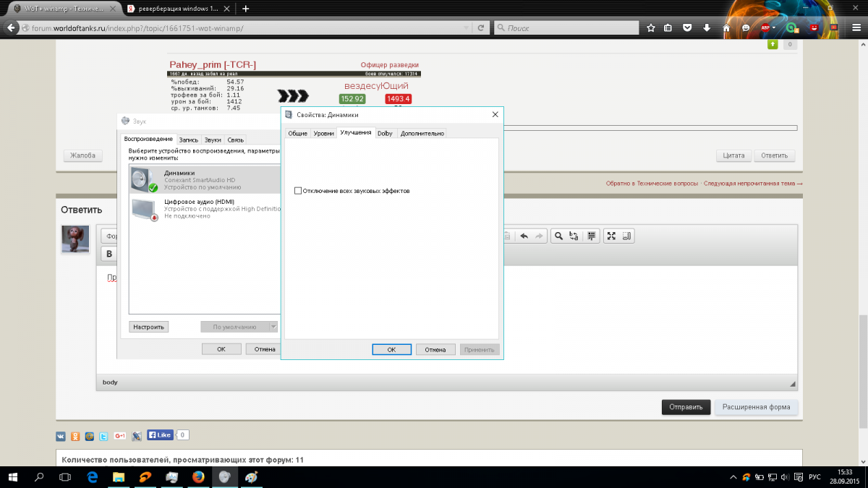Open taskbar search magnifier

coord(39,477)
